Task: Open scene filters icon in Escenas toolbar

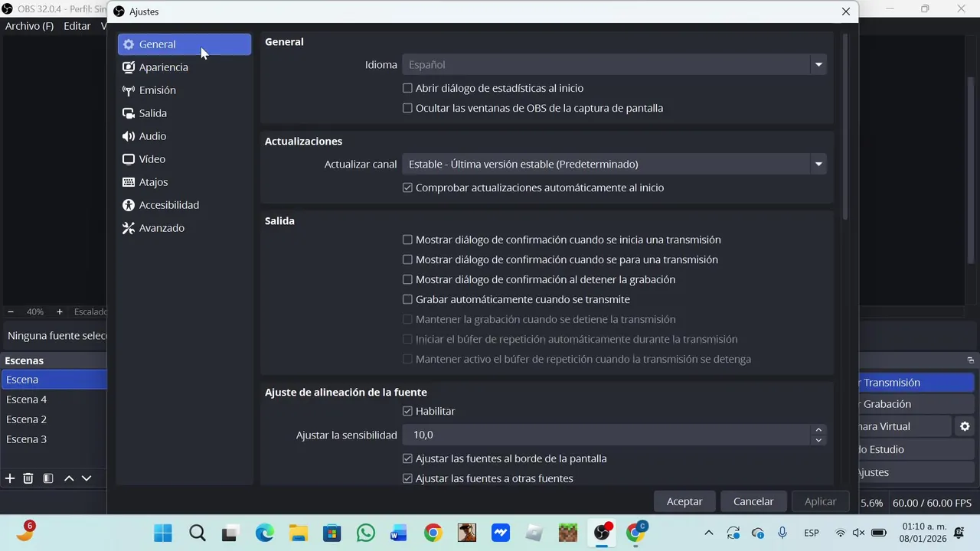Action: coord(47,478)
